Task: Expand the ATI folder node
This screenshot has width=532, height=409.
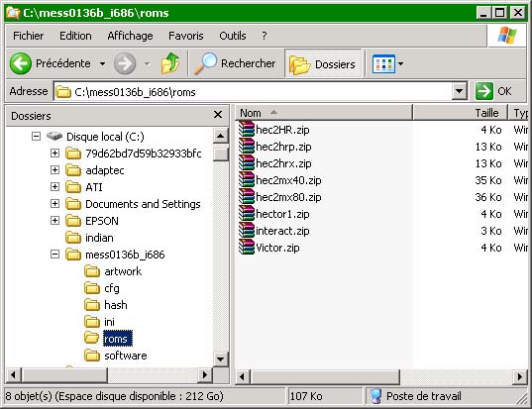Action: point(54,186)
